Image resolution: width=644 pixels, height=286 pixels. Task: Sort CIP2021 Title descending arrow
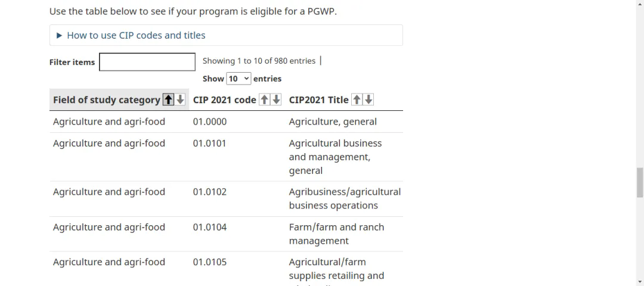tap(369, 100)
